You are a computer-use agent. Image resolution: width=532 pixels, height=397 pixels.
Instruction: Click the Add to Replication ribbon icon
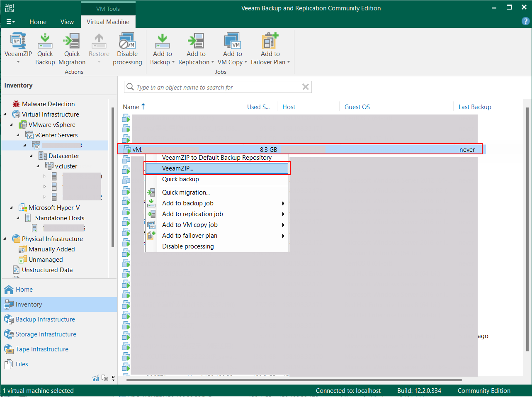coord(196,41)
